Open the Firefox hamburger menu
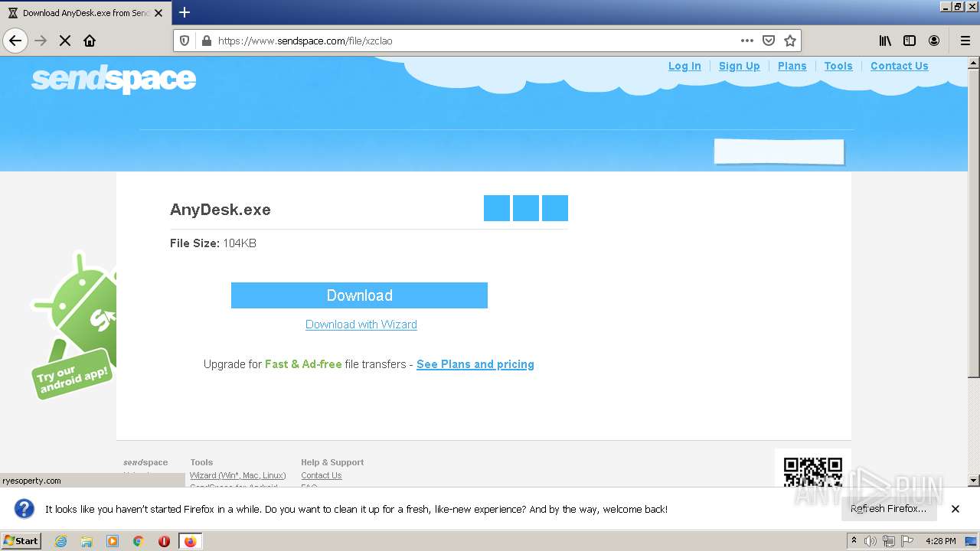The height and width of the screenshot is (551, 980). (x=965, y=41)
